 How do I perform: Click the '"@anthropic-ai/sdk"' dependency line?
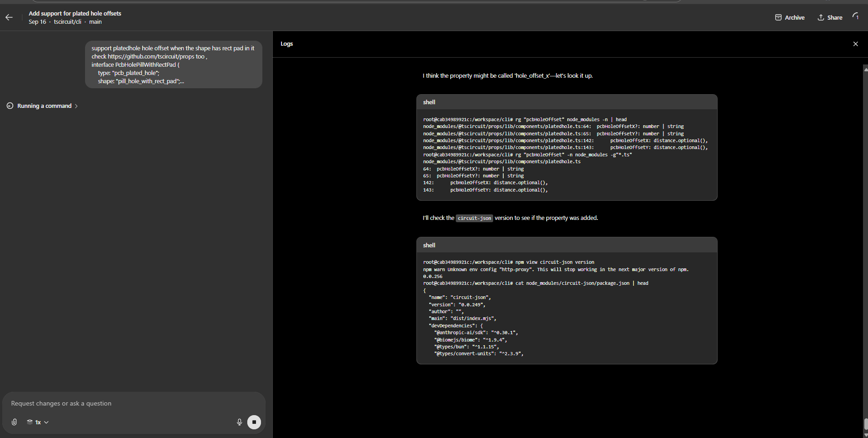(476, 332)
